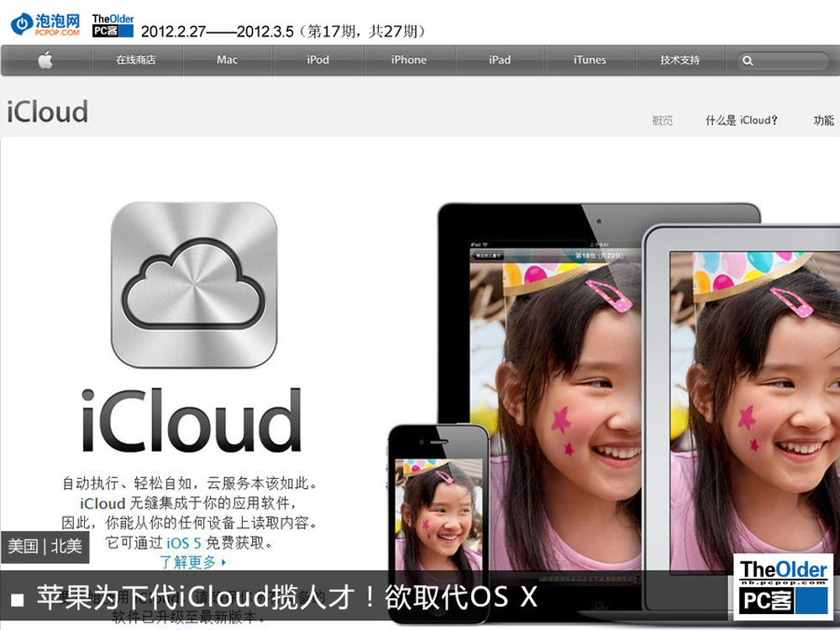Viewport: 840px width, 630px height.
Task: Click the large iCloud wordmark below the icon
Action: point(192,421)
